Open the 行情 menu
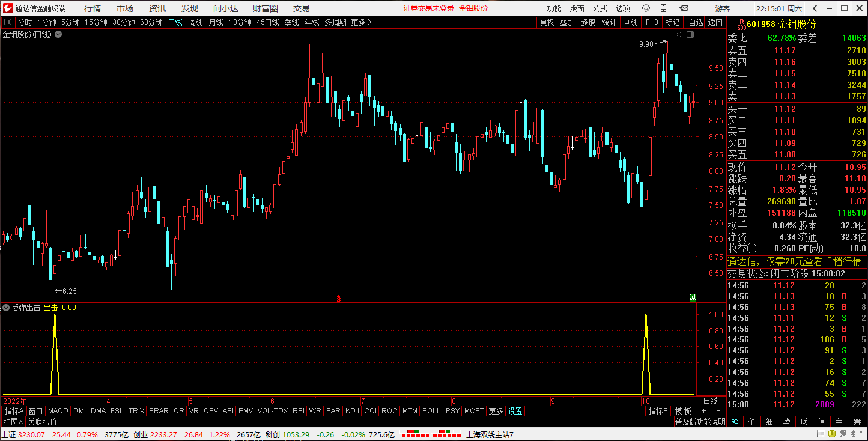Viewport: 868px width, 441px height. point(93,8)
